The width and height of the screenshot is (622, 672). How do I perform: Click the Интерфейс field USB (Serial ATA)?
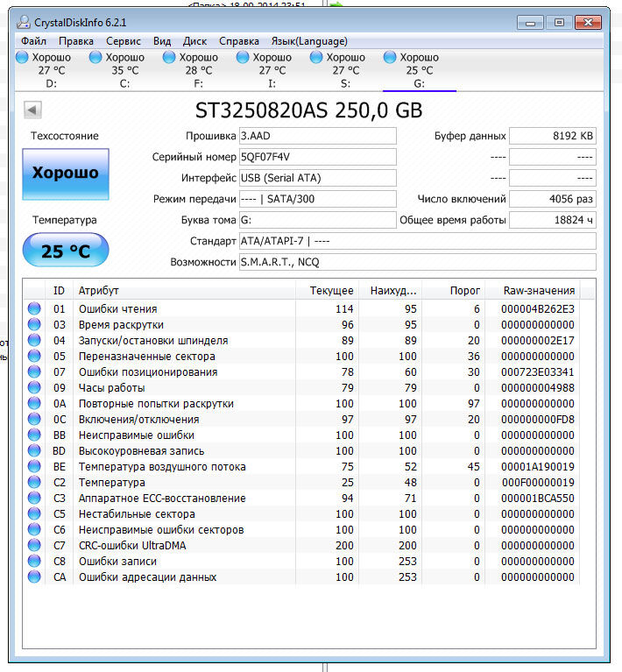pyautogui.click(x=318, y=178)
